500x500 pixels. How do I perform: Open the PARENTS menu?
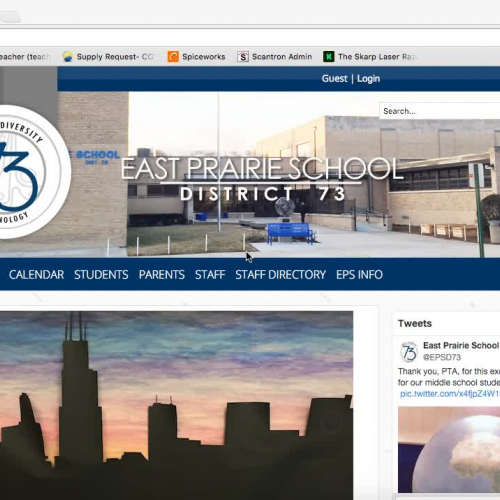(x=162, y=275)
